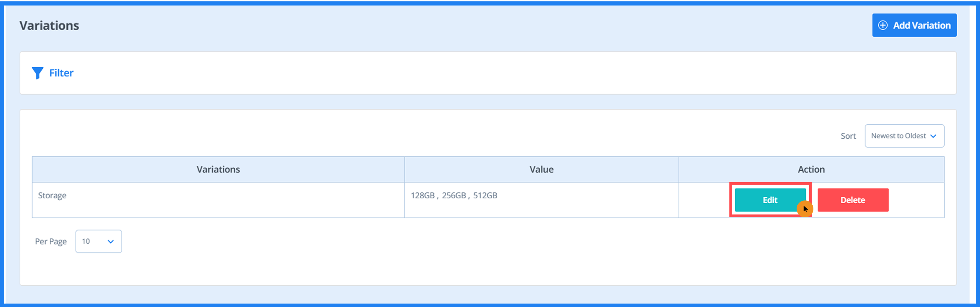Click the 256GB value text
This screenshot has width=980, height=307.
click(x=454, y=196)
